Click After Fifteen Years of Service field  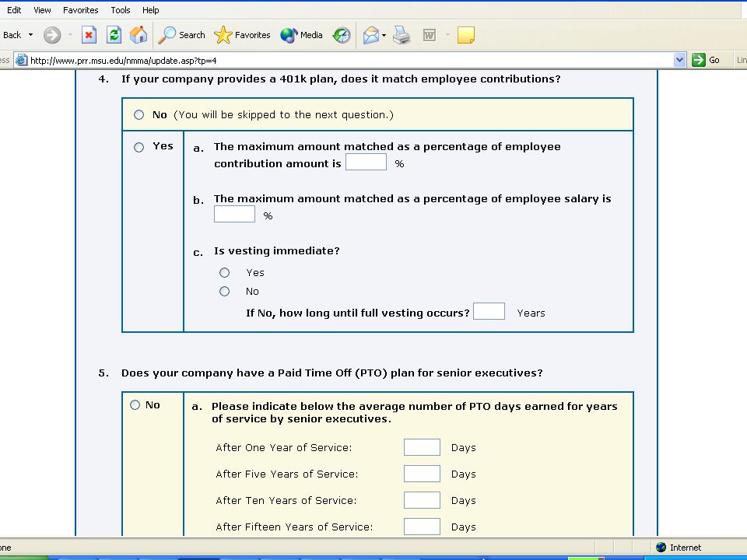pyautogui.click(x=422, y=527)
